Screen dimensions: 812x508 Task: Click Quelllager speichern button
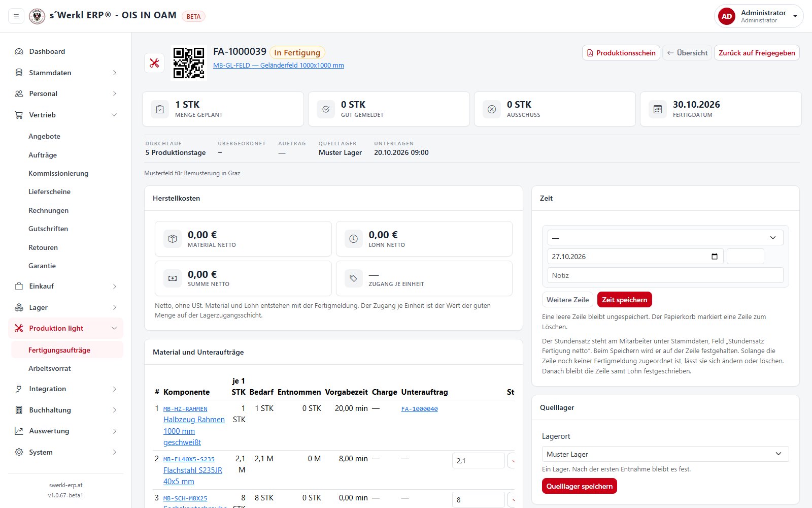[x=579, y=486]
